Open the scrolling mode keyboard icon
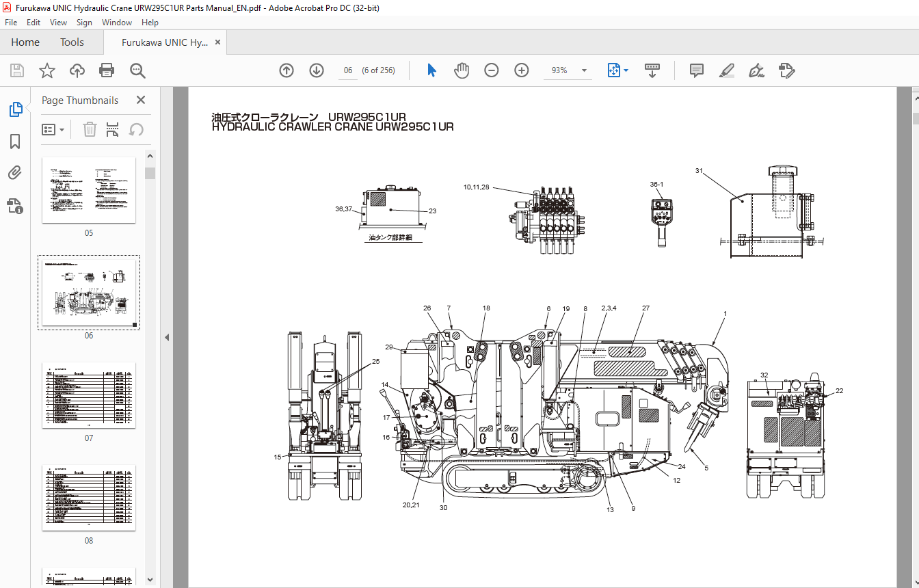 click(652, 70)
